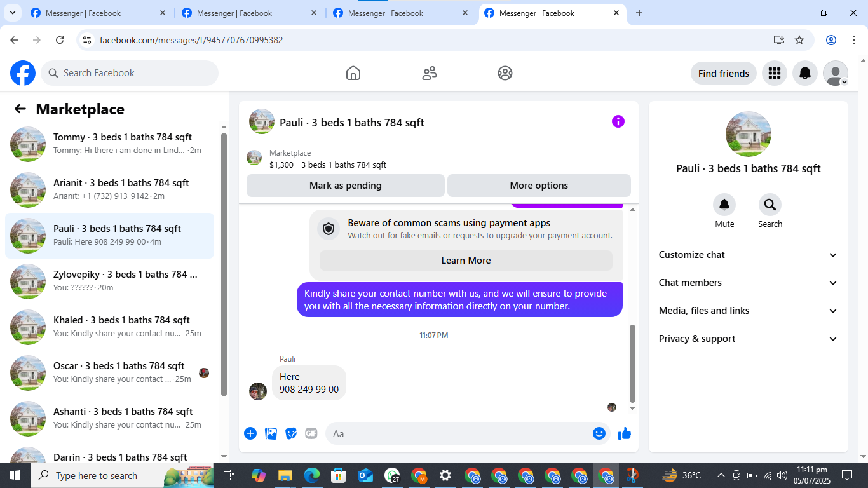This screenshot has height=488, width=868.
Task: Open Khaled's conversation
Action: (x=110, y=327)
